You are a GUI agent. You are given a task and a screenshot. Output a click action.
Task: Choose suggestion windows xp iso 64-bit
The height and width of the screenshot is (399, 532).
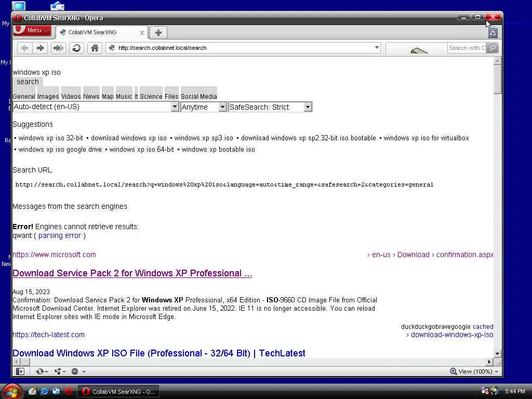click(x=141, y=150)
